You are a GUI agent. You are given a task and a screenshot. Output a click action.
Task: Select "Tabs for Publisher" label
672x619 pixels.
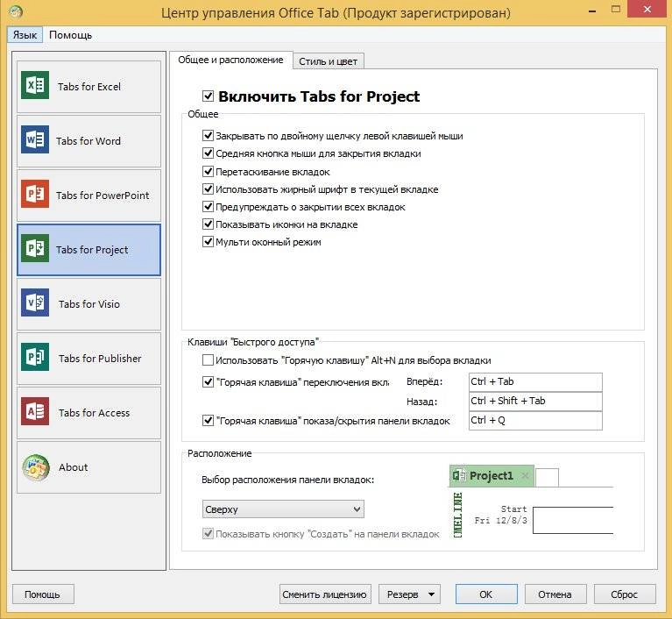(x=100, y=359)
